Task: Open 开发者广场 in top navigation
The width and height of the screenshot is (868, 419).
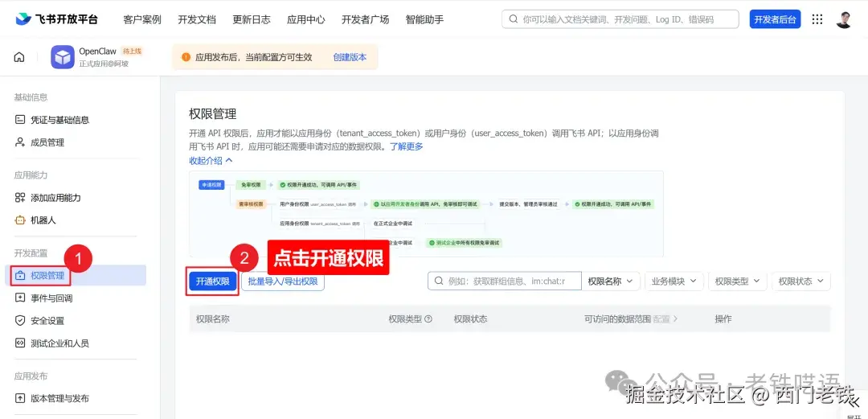Action: (366, 19)
